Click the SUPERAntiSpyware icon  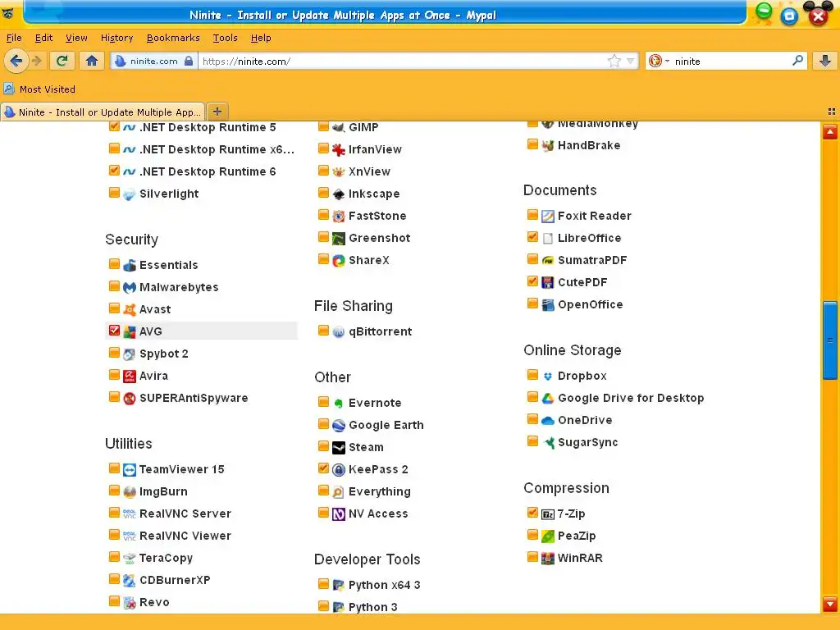point(129,399)
